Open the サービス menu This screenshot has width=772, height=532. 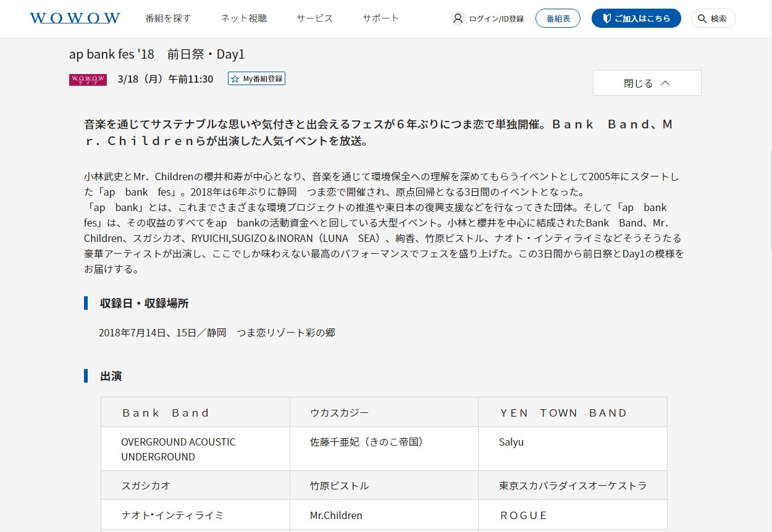pyautogui.click(x=314, y=19)
